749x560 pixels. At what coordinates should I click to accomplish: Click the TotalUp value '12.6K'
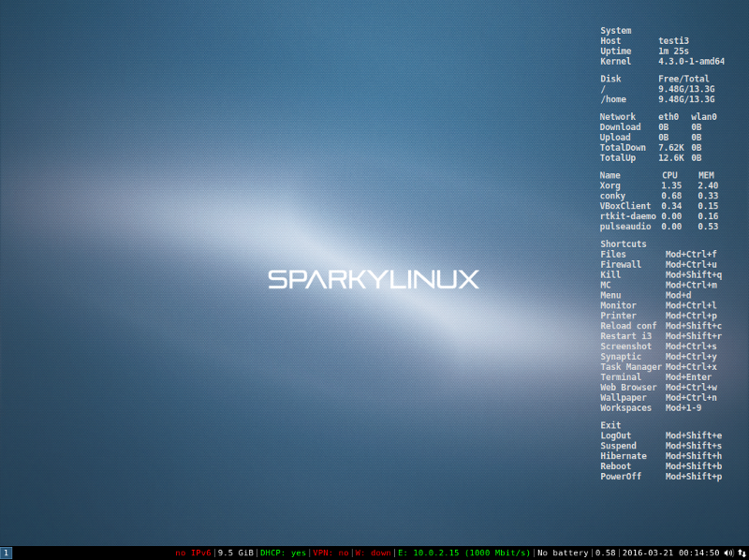pos(670,158)
